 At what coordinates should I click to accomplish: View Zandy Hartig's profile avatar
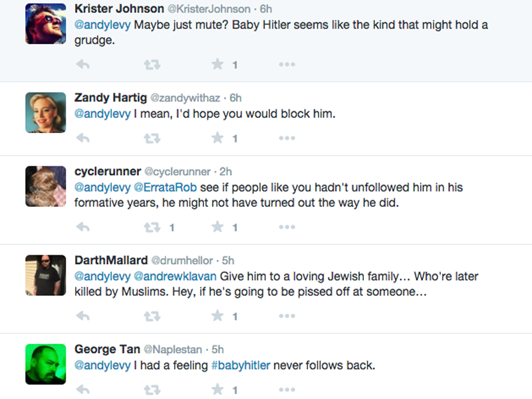point(46,112)
